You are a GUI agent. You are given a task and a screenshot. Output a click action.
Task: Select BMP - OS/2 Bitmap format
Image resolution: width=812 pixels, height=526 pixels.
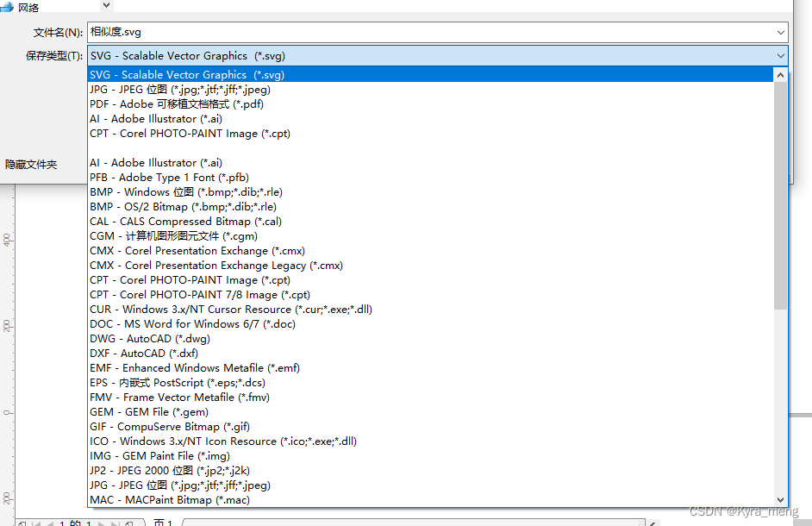tap(431, 207)
